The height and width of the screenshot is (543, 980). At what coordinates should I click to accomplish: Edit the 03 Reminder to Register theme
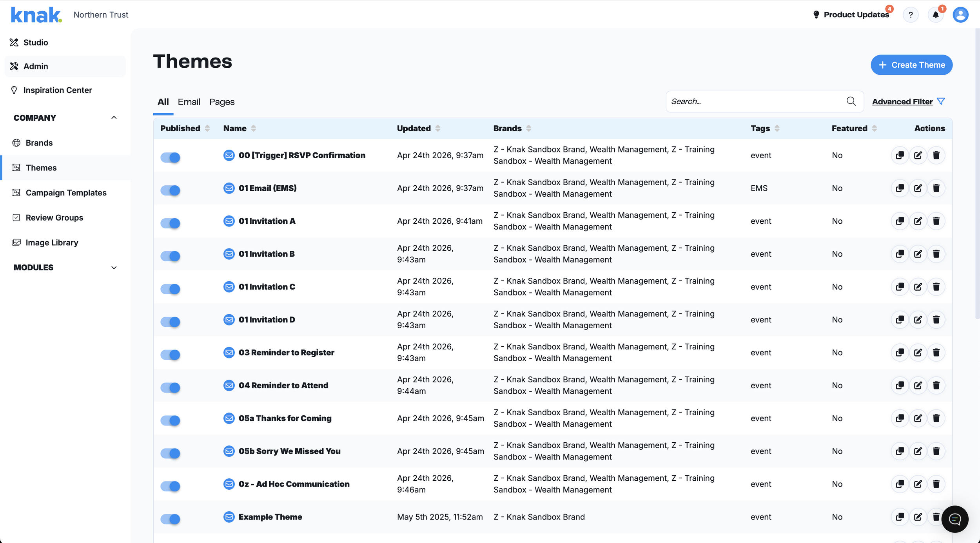coord(918,353)
